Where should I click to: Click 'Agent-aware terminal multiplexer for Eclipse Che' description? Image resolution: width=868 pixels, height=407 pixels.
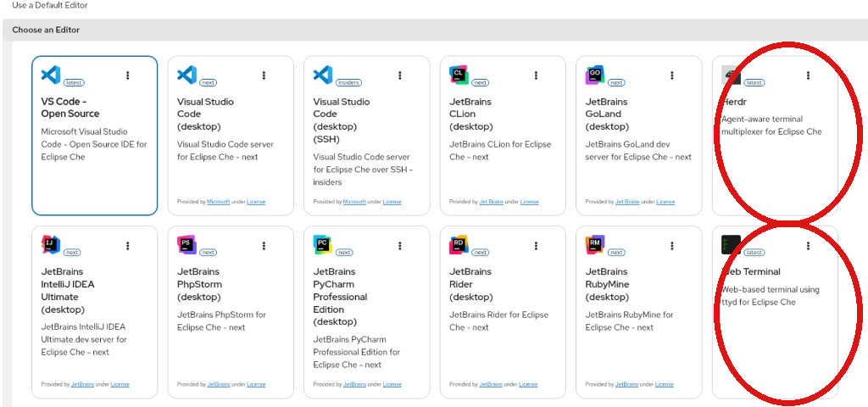coord(771,125)
